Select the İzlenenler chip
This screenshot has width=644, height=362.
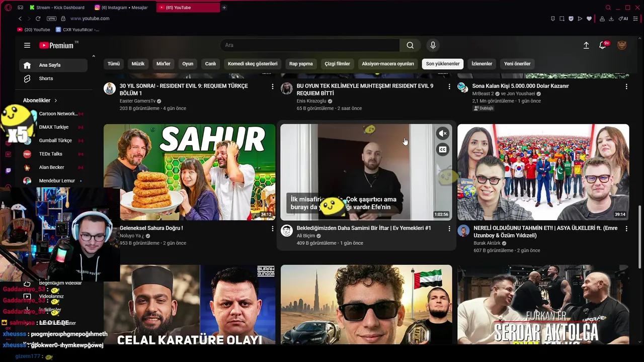click(x=481, y=64)
